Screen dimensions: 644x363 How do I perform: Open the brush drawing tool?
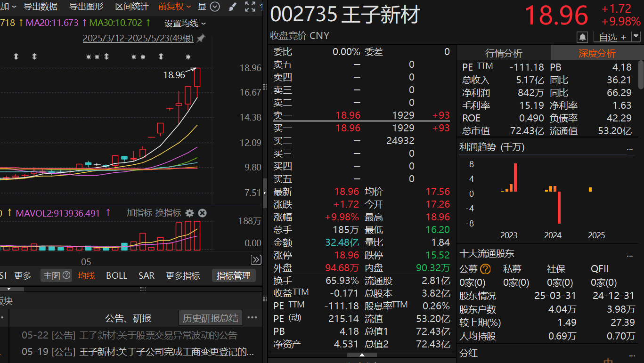[x=232, y=7]
